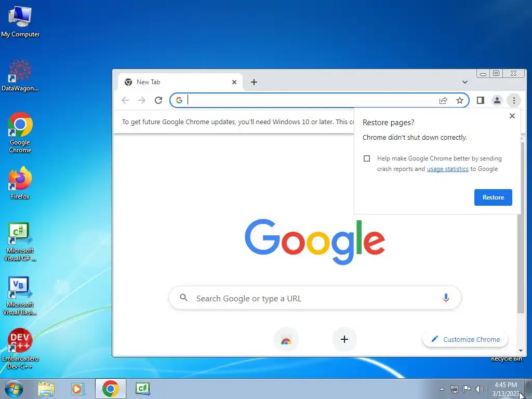Reload the current page
The image size is (532, 399).
coord(158,100)
